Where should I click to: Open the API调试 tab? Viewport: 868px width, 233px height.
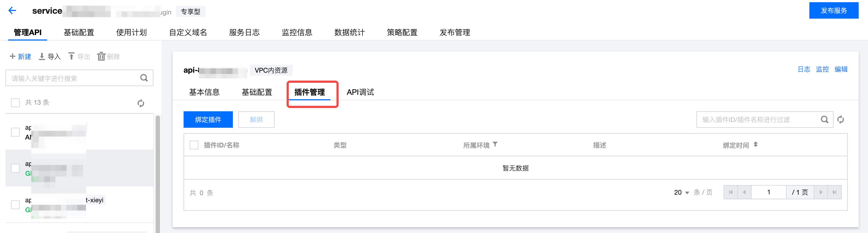(x=360, y=92)
